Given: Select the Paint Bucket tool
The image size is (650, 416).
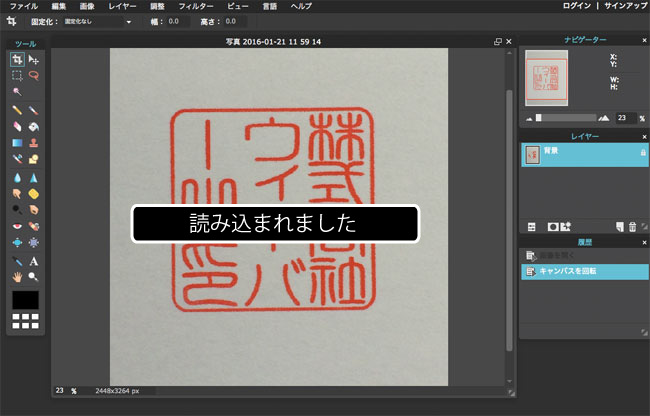Looking at the screenshot, I should (34, 126).
